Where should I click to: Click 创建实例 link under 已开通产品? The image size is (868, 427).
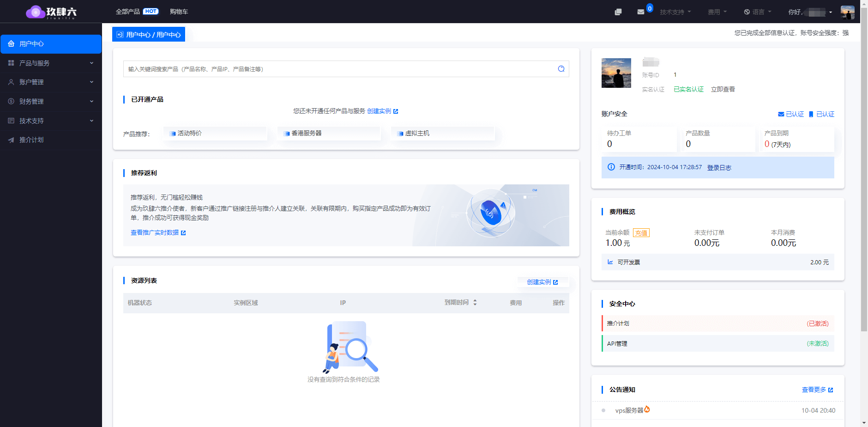pos(383,111)
